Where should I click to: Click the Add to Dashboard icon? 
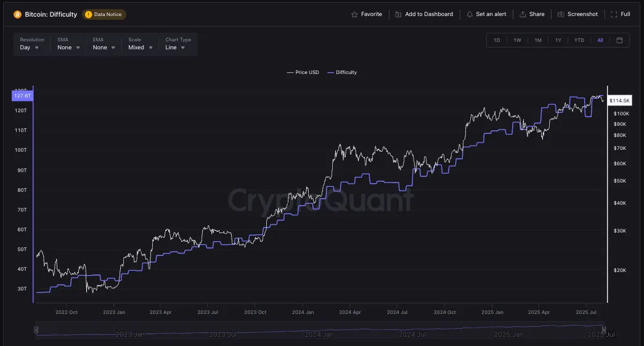click(398, 14)
